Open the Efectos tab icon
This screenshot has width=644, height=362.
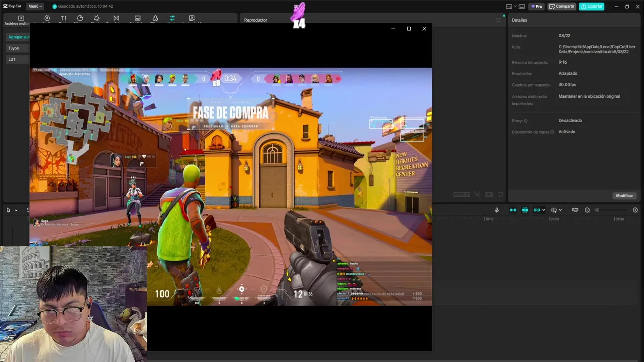coord(97,18)
